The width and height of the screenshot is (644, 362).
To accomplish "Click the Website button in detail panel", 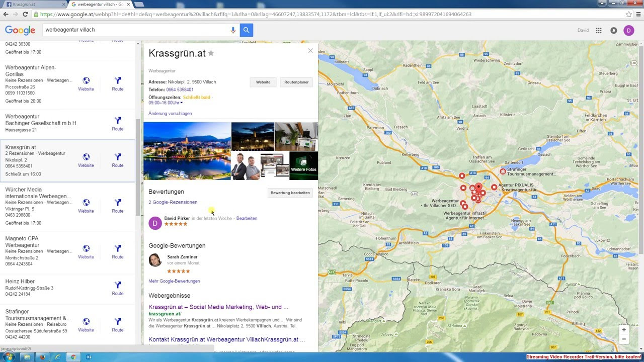I will point(263,82).
